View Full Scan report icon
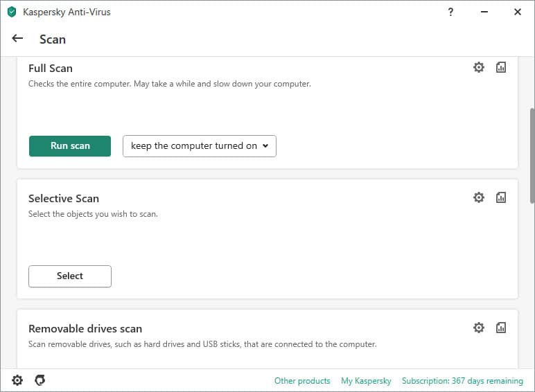Viewport: 535px width, 392px height. pyautogui.click(x=501, y=67)
